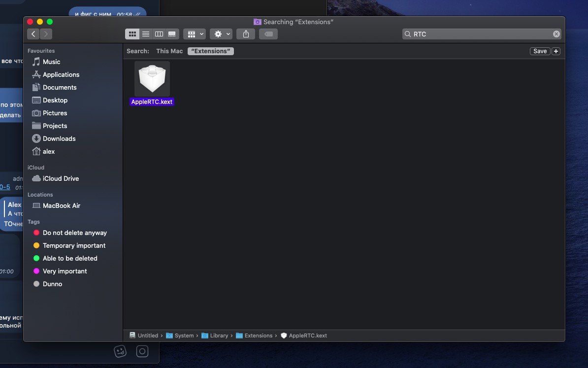
Task: Zoom Finder window with green button
Action: [50, 22]
